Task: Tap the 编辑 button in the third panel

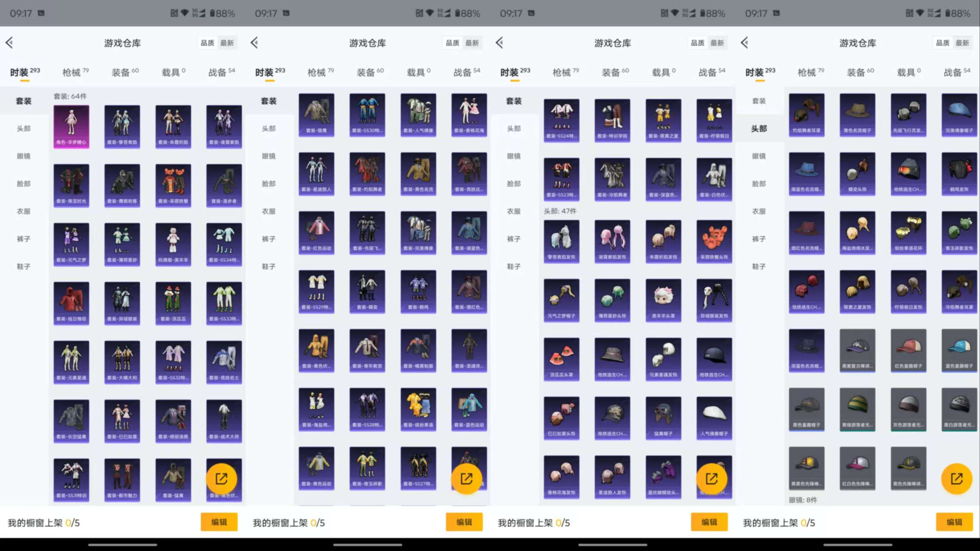Action: tap(709, 522)
